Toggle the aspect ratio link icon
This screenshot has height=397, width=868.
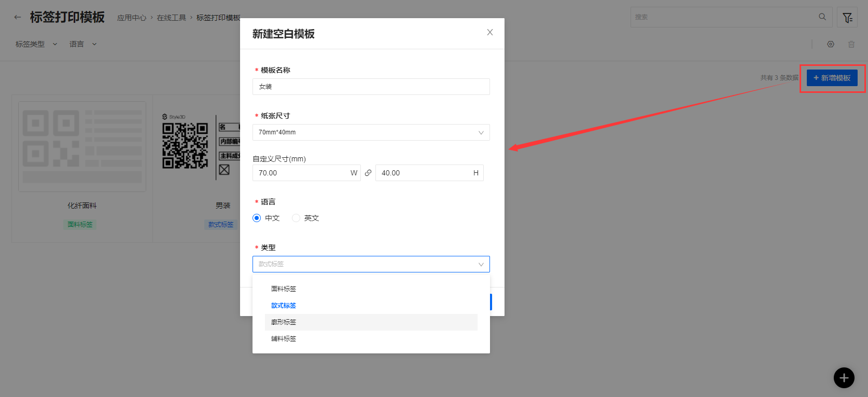pos(368,173)
